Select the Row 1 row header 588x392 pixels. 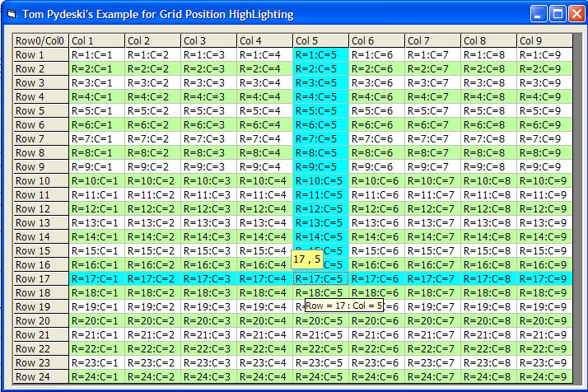coord(40,54)
